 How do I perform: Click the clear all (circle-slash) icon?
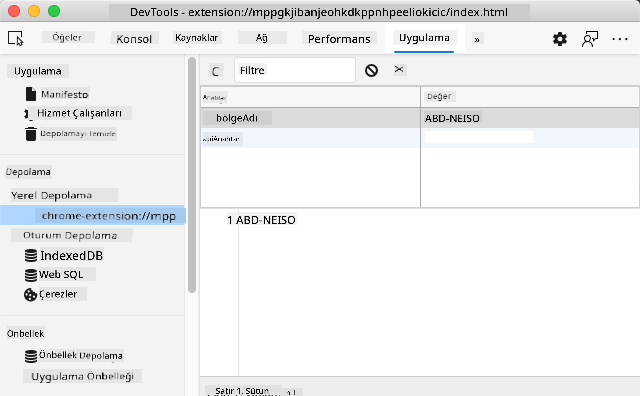(371, 71)
